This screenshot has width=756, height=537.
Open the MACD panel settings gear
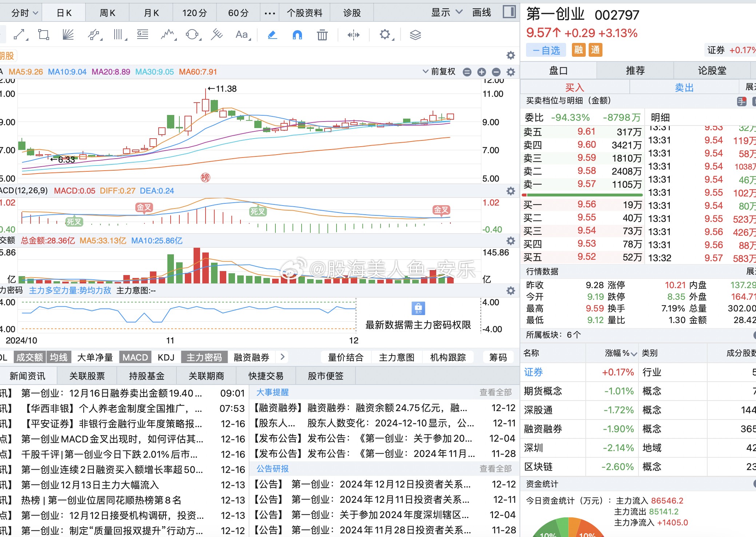point(511,191)
